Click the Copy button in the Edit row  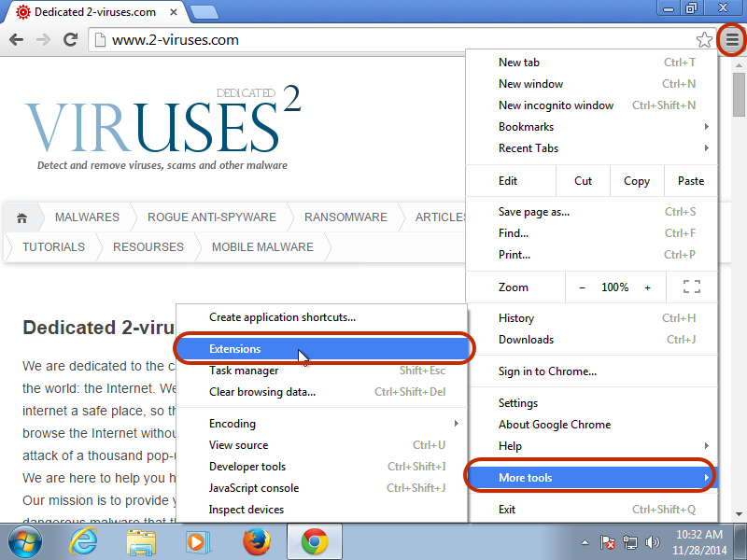tap(637, 181)
